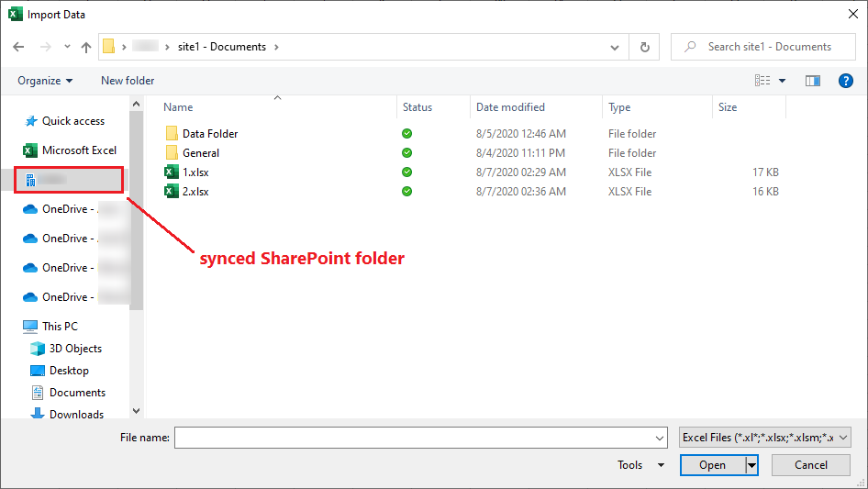Open the address bar history dropdown
Viewport: 868px width, 489px height.
click(615, 47)
